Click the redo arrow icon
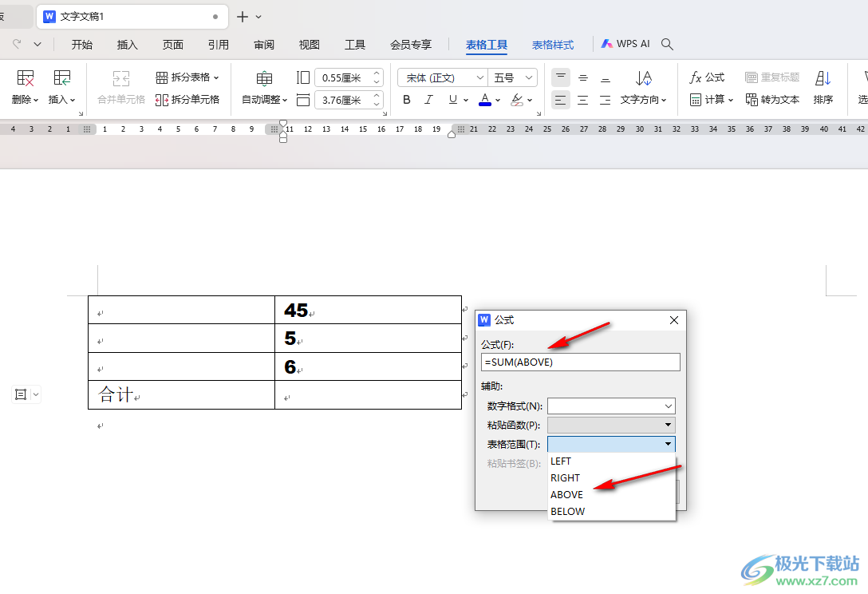Screen dimensions: 868x594 pos(18,44)
